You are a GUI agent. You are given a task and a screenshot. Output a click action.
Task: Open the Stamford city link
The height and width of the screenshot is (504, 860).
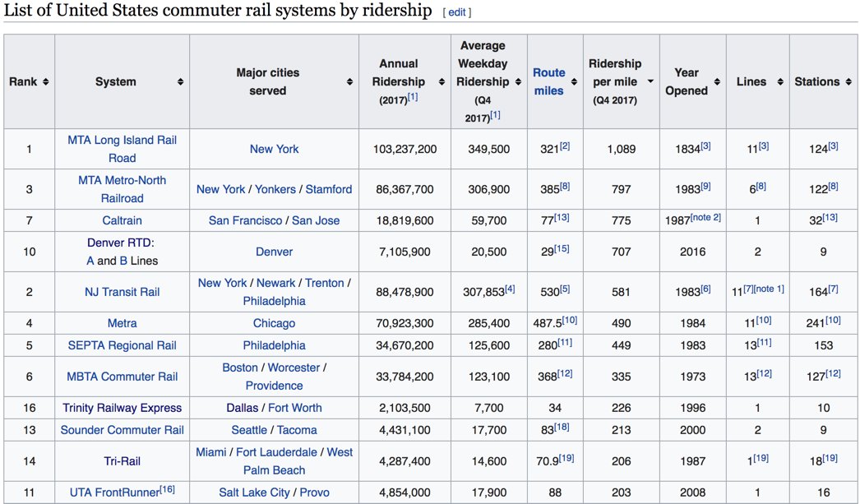[x=329, y=189]
